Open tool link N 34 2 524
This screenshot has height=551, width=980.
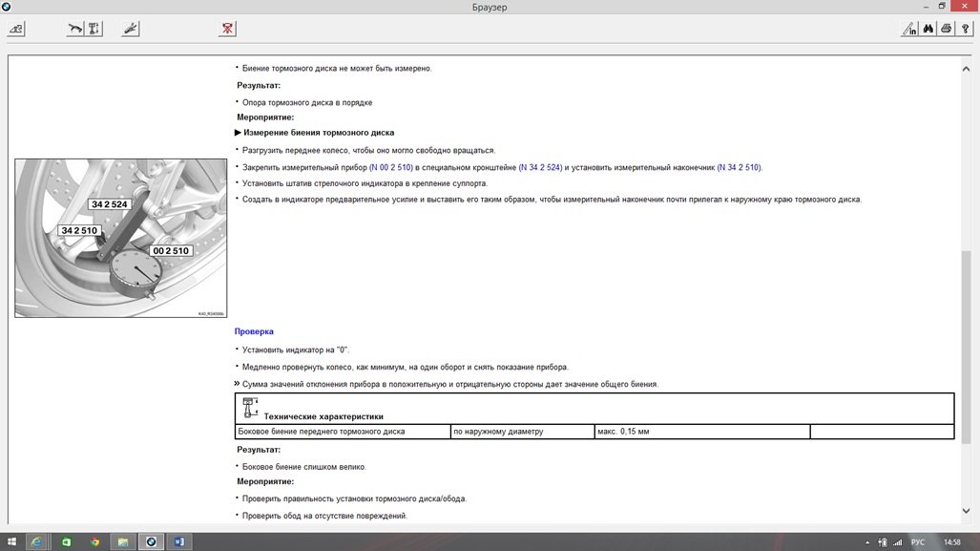click(x=540, y=167)
